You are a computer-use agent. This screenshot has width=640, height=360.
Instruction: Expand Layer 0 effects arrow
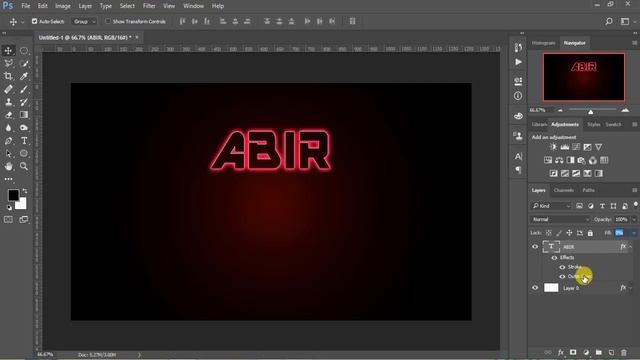tap(631, 288)
